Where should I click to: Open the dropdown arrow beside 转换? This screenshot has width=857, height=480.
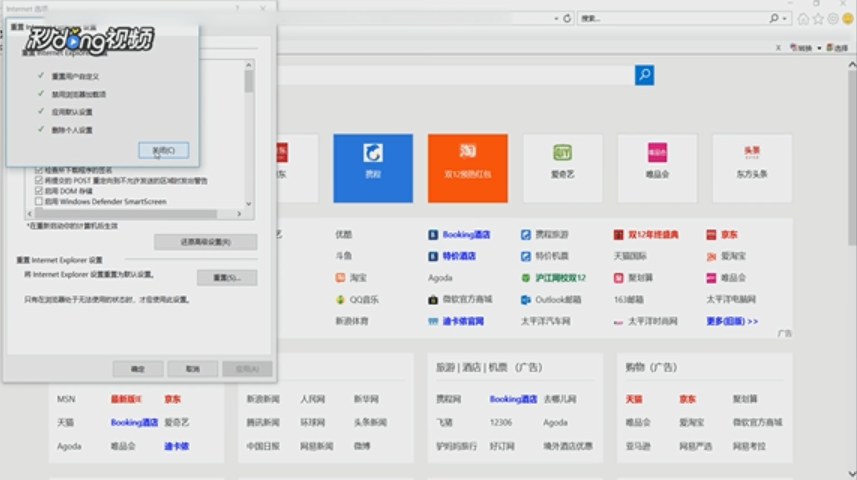point(819,48)
